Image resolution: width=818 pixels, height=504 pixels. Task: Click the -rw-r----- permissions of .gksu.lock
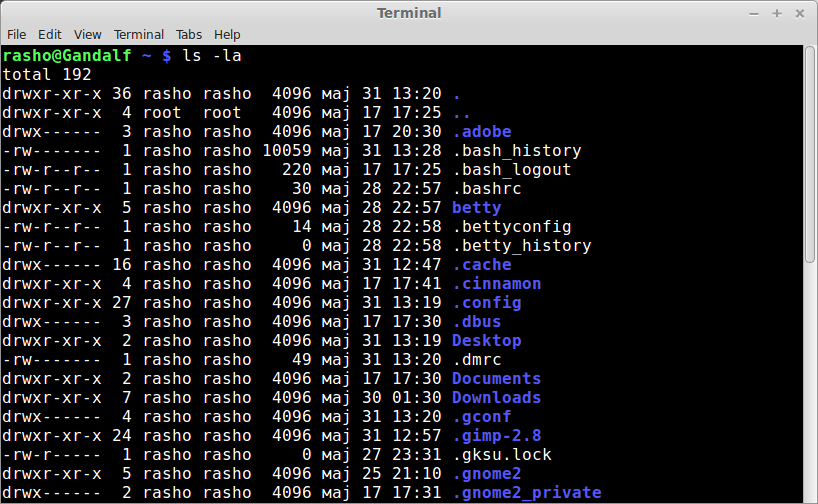pos(52,455)
